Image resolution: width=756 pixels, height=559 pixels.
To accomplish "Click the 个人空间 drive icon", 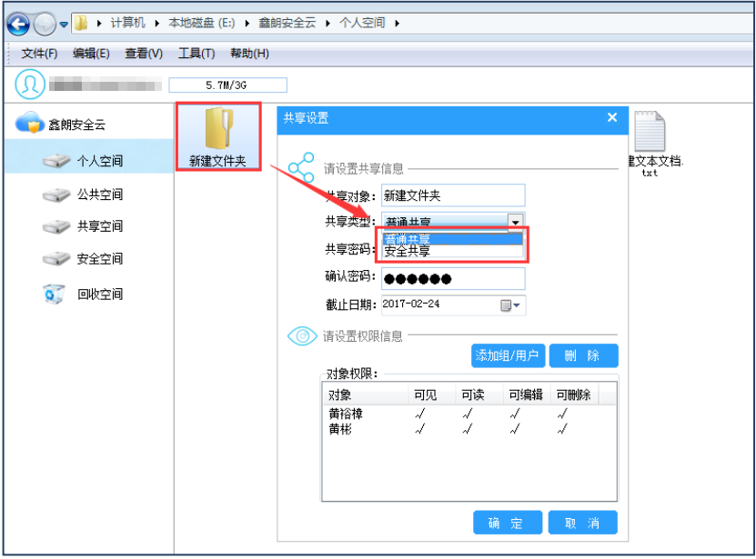I will (56, 161).
